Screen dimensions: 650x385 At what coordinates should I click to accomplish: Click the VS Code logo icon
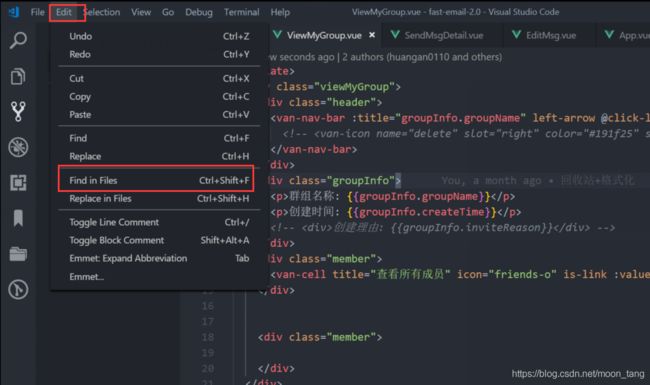click(14, 12)
